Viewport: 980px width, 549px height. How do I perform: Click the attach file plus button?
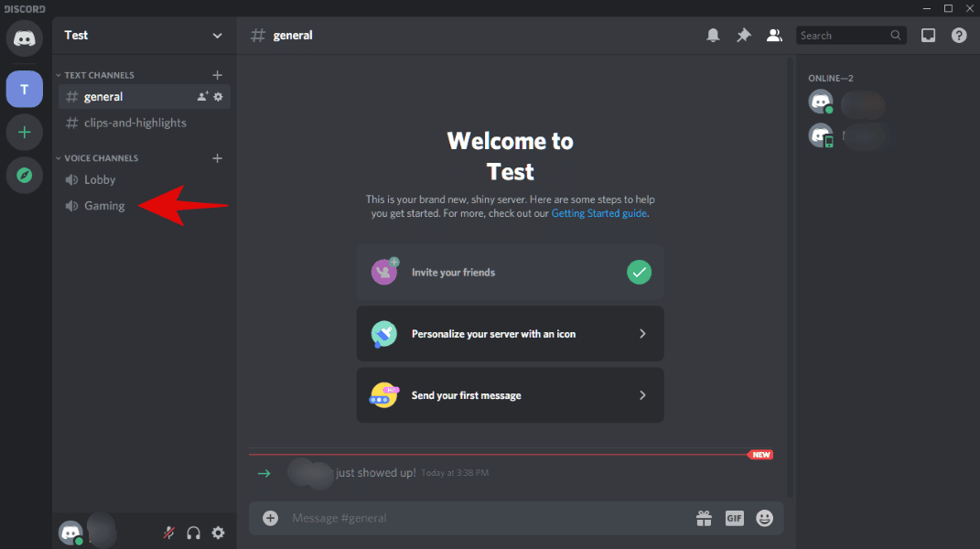click(270, 518)
